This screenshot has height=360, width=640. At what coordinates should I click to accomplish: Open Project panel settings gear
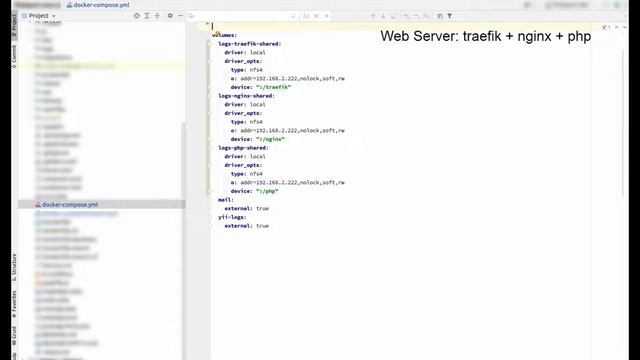(x=170, y=16)
